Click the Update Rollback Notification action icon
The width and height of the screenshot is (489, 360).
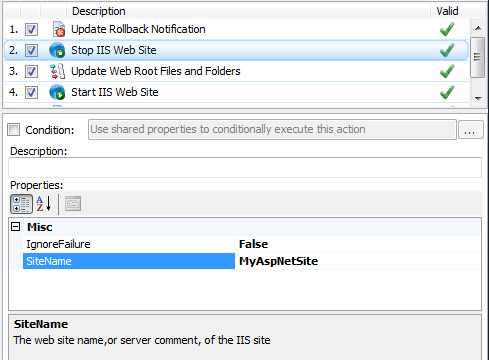(59, 29)
